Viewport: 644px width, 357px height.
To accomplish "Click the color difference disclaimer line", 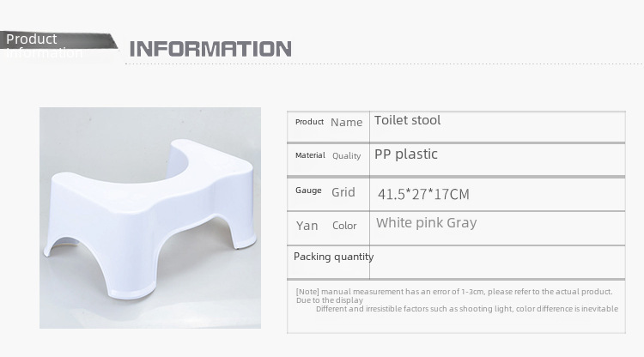I will (x=466, y=309).
